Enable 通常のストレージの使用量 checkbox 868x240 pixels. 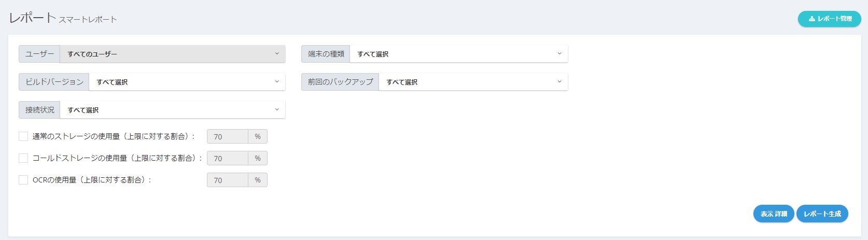click(23, 136)
